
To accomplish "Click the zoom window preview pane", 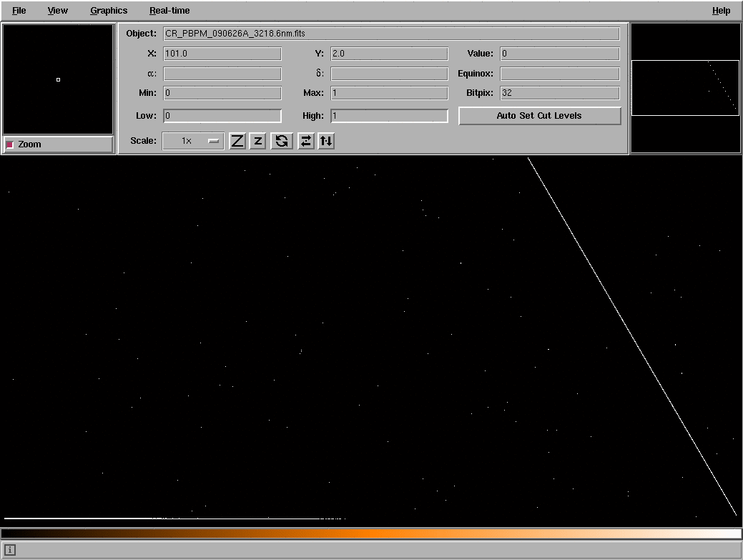I will coord(58,79).
